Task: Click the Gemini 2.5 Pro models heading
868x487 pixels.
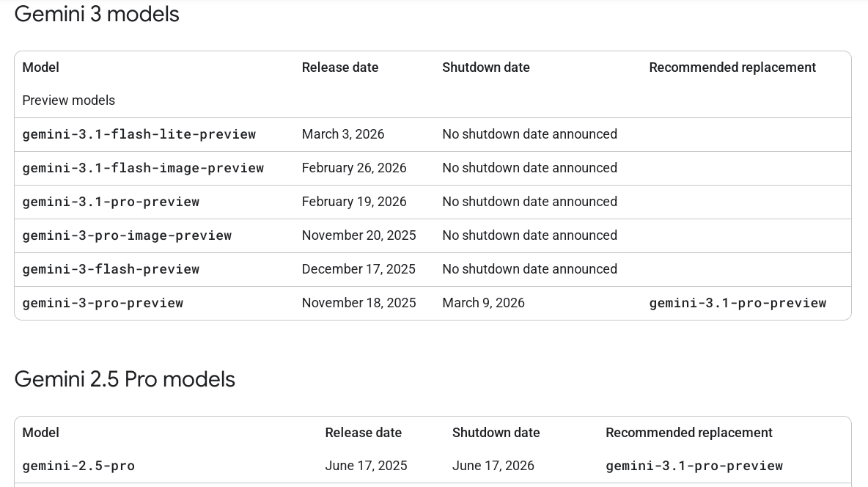Action: coord(125,379)
